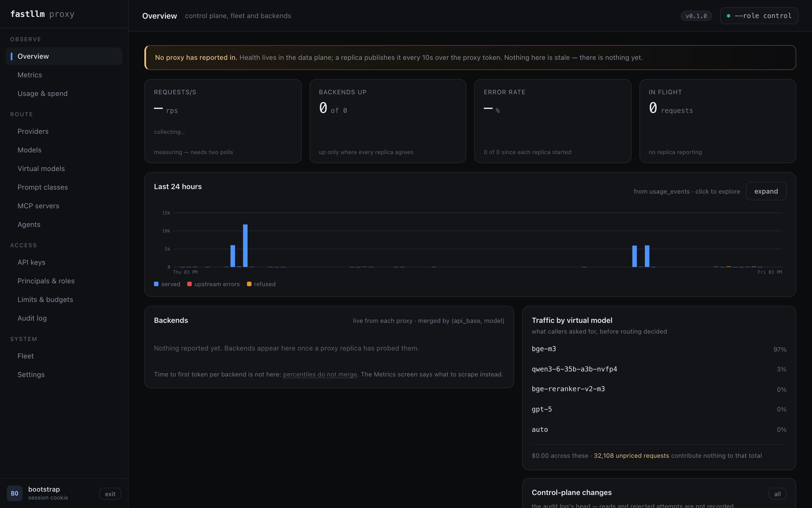Open MCP servers page
Image resolution: width=812 pixels, height=508 pixels.
click(64, 206)
